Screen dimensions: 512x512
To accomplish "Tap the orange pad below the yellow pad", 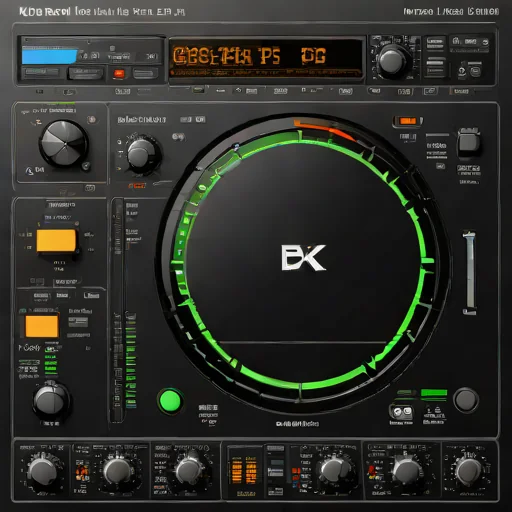I will point(42,326).
